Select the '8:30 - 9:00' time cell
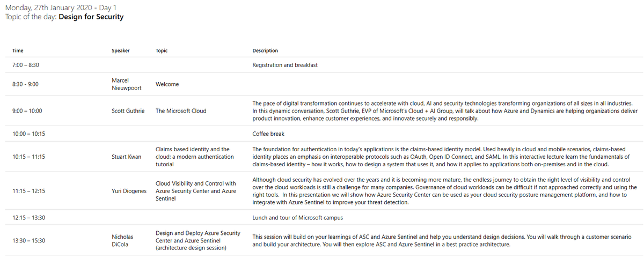Viewport: 644px width, 258px height. click(25, 84)
